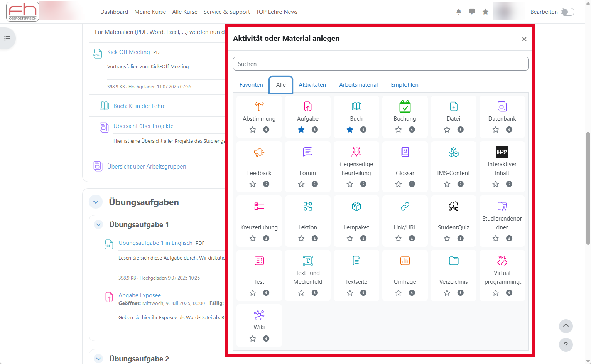591x364 pixels.
Task: Collapse Übungsaufgabe 2 section
Action: [98, 359]
